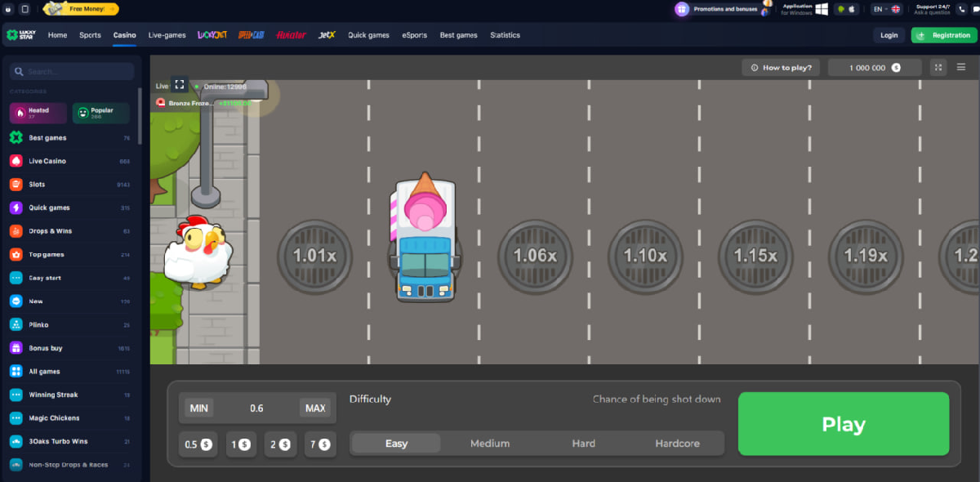Open the Lucky Jet game logo
980x482 pixels.
tap(212, 35)
